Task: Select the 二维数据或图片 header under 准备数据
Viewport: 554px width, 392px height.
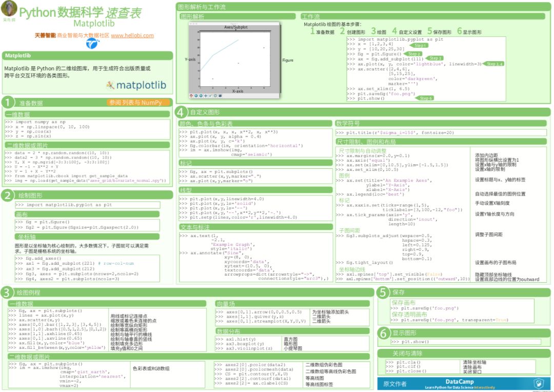Action: (88, 145)
